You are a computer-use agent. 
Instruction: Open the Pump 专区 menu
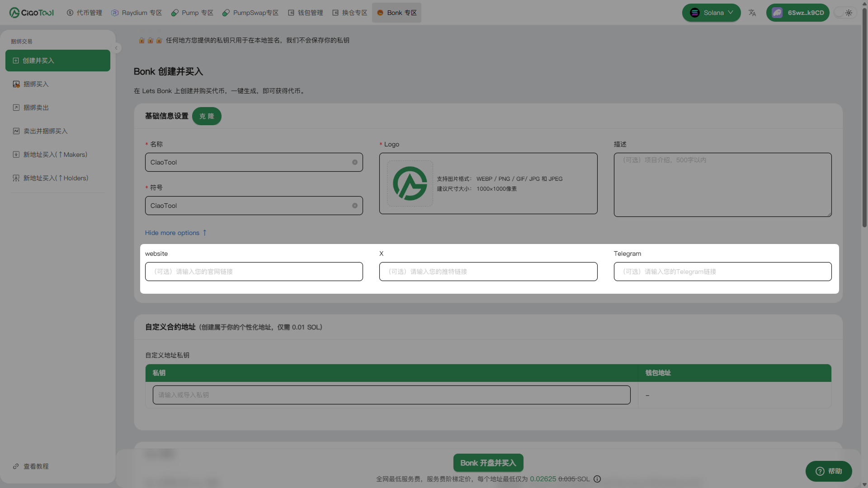(x=192, y=13)
